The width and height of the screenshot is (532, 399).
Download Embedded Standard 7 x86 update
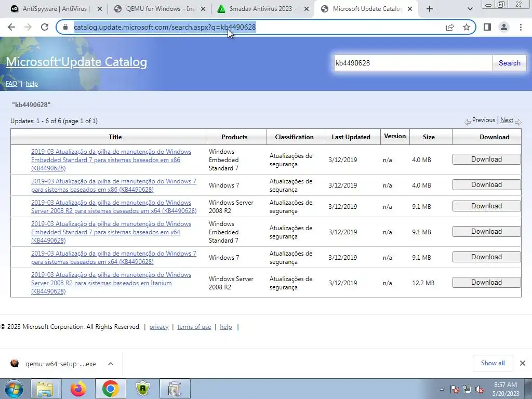click(486, 159)
